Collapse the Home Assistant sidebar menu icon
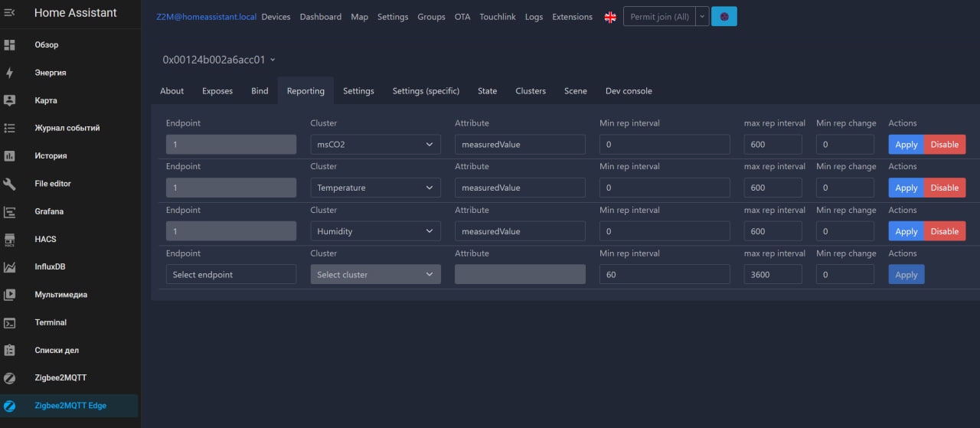The image size is (980, 428). pos(10,12)
